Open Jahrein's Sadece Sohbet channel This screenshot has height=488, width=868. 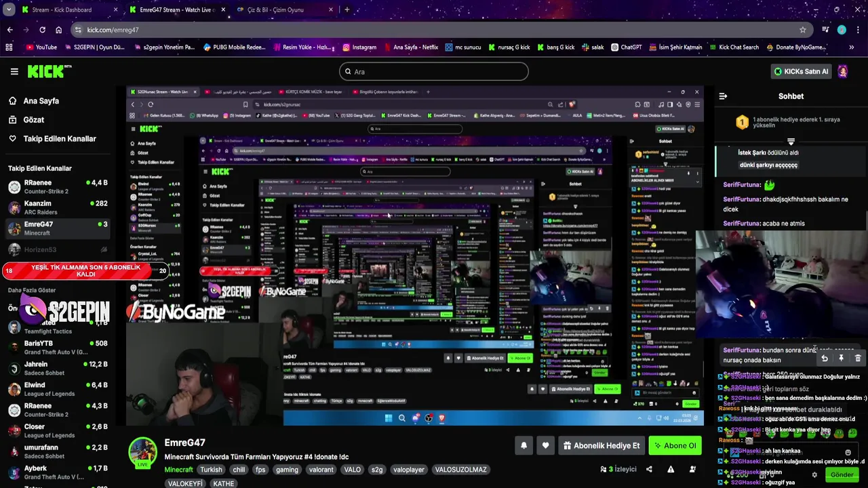pos(58,369)
